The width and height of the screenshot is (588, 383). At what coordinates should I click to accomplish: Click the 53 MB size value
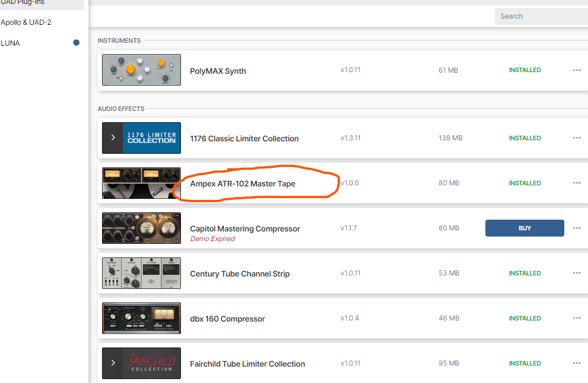point(449,273)
